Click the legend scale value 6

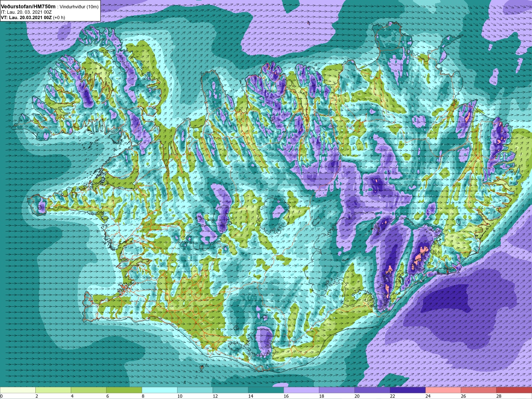coord(108,396)
